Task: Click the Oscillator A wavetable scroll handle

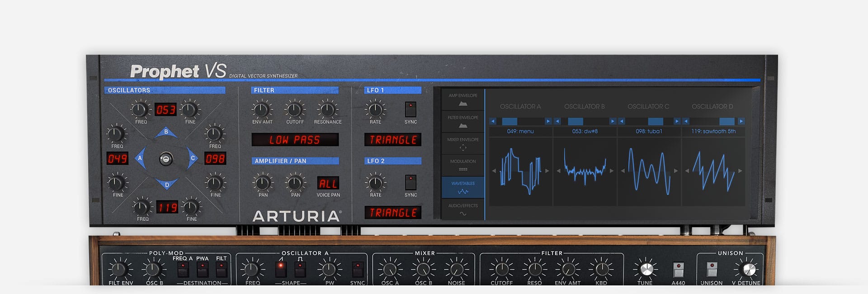Action: pos(509,121)
